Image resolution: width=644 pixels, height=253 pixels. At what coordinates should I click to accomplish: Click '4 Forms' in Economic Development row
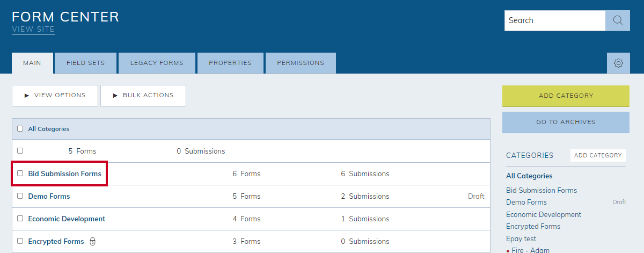[x=246, y=219]
